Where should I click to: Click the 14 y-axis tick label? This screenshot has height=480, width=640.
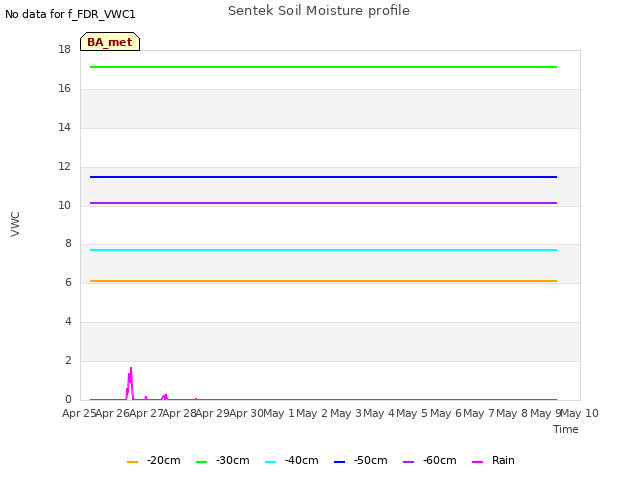(x=64, y=127)
